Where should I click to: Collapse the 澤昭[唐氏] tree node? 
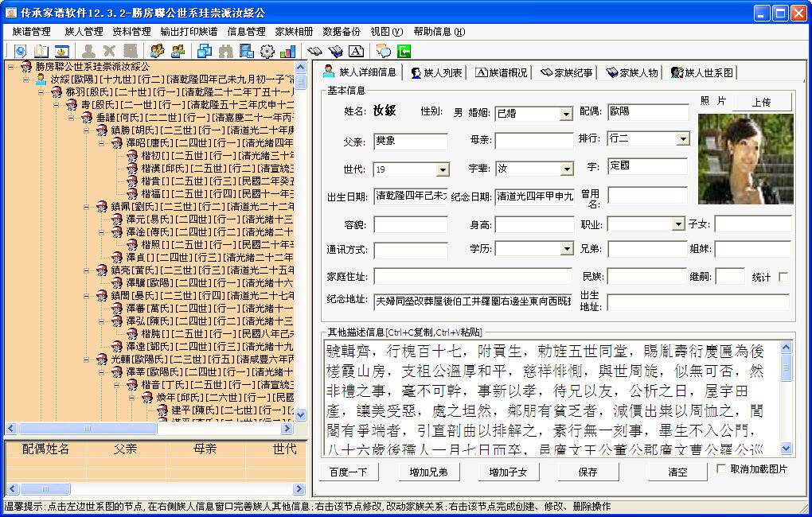[x=102, y=143]
